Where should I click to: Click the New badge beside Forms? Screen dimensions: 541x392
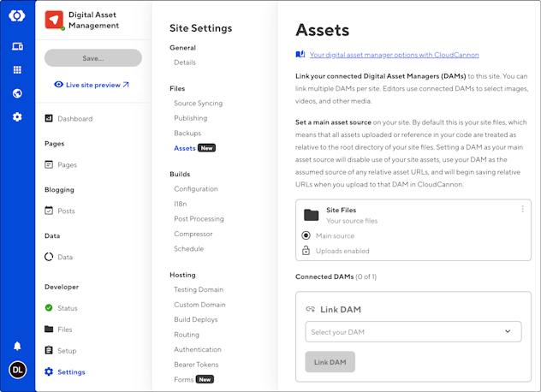click(205, 379)
